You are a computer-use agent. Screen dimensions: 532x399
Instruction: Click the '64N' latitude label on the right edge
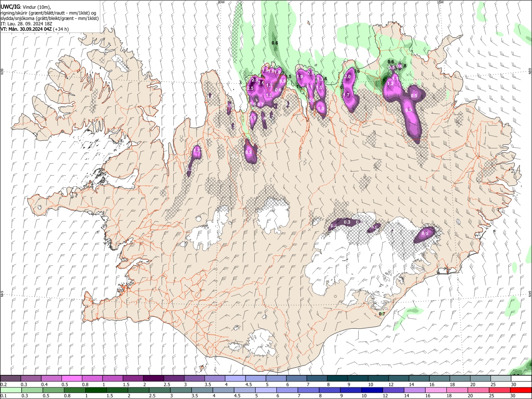(x=530, y=293)
